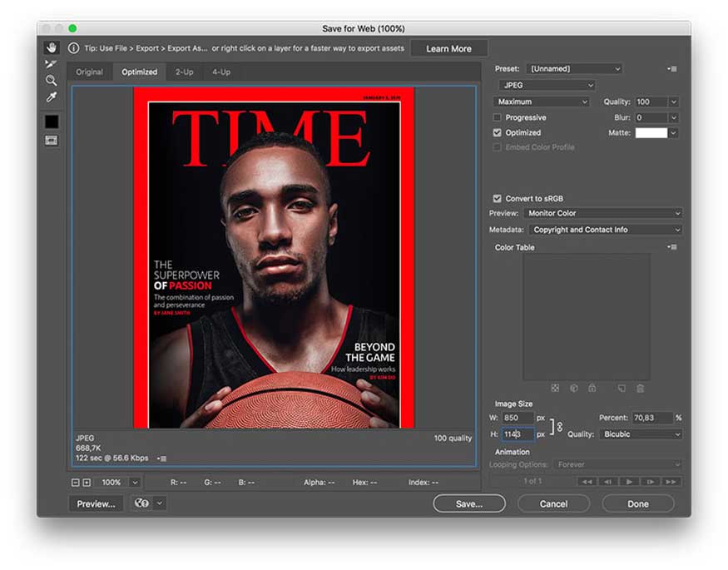
Task: Select the Hand tool
Action: pos(52,47)
